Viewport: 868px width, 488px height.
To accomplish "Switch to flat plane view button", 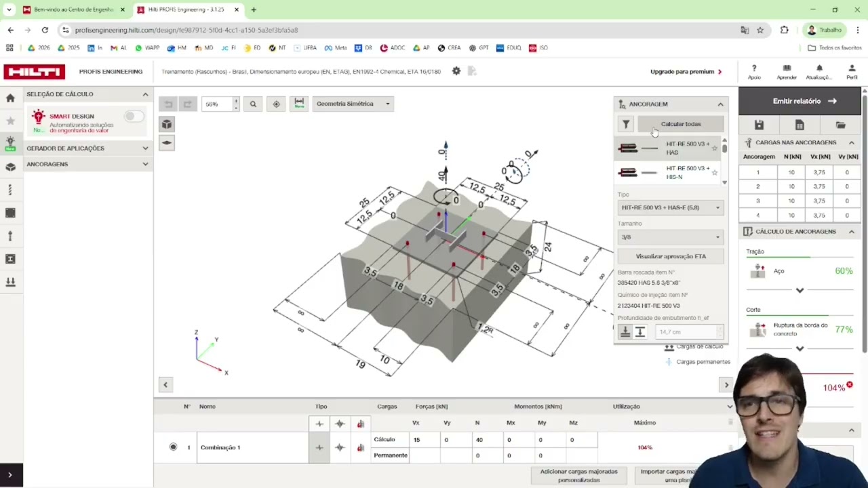I will pyautogui.click(x=167, y=142).
